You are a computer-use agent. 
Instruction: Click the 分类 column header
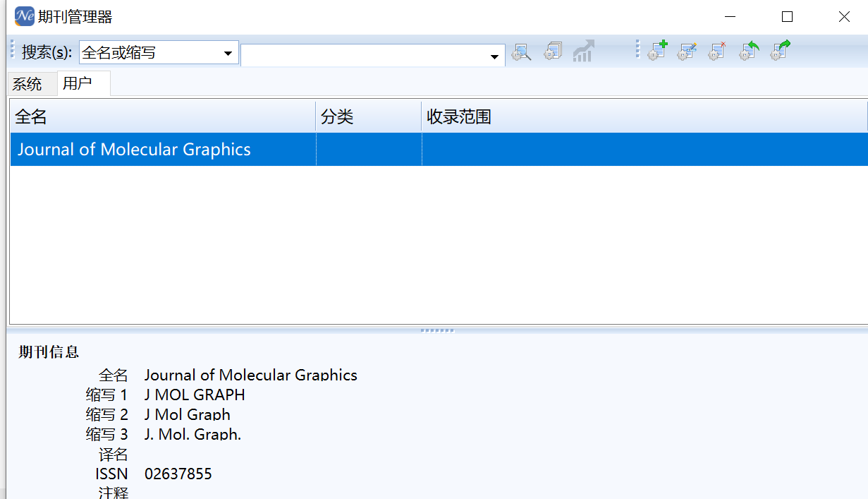coord(368,116)
